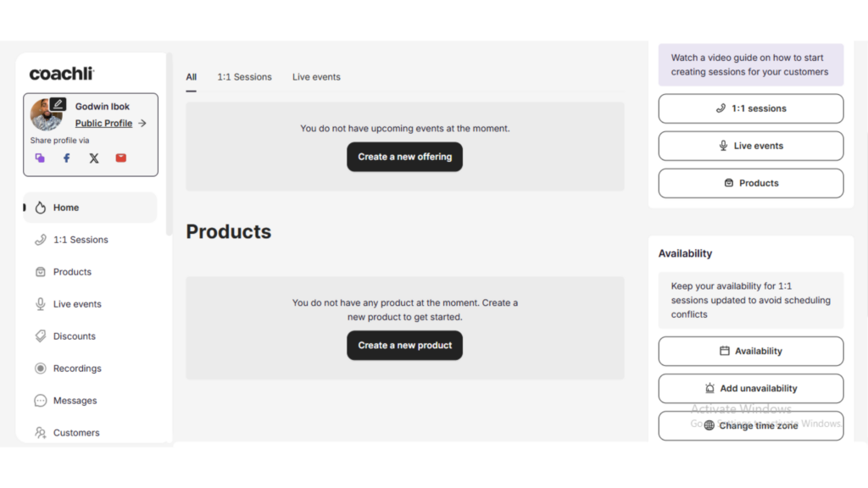The width and height of the screenshot is (868, 488).
Task: Share profile via the X icon
Action: [x=94, y=158]
